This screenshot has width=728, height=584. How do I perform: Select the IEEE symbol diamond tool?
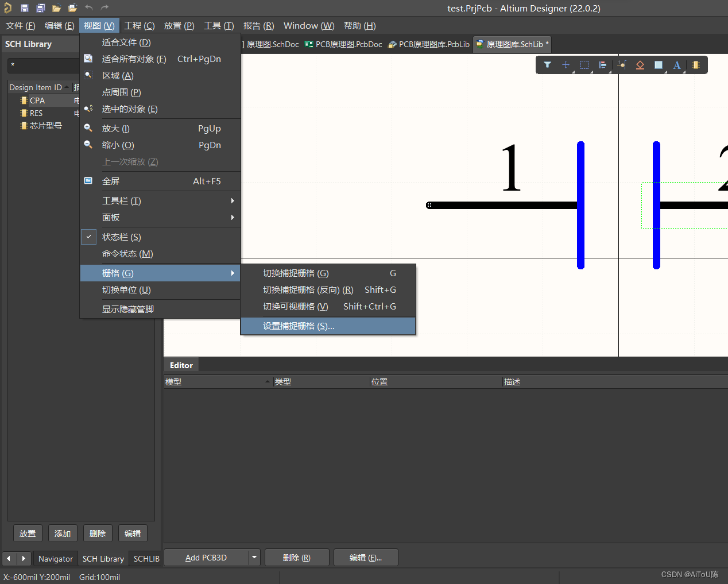click(x=640, y=65)
